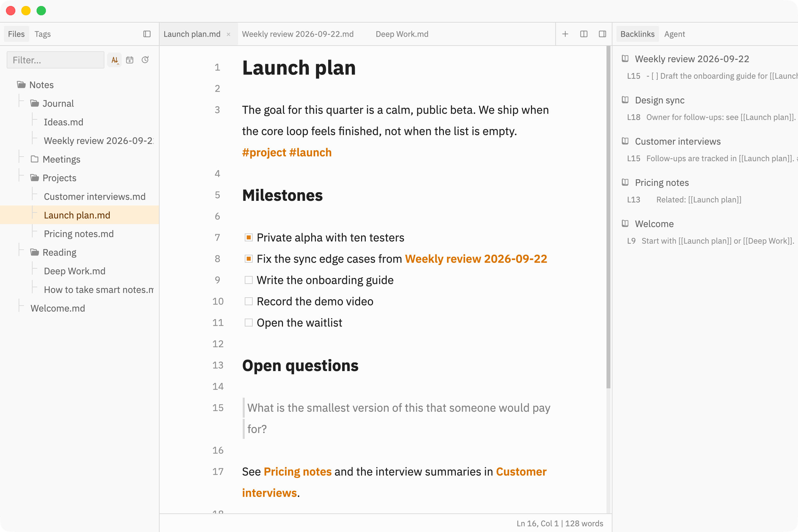Click the Filter input field
The height and width of the screenshot is (532, 798).
[x=56, y=60]
